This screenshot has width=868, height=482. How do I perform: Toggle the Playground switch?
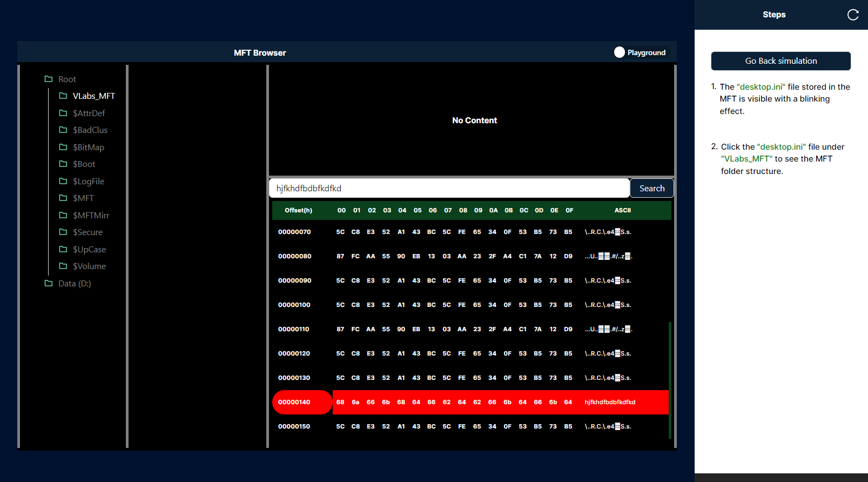click(x=620, y=52)
